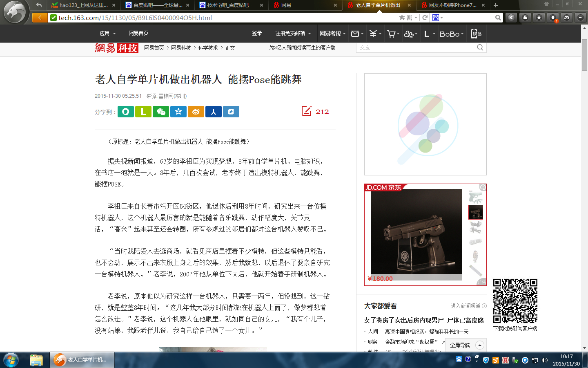Open the 高速中国真相纪实 news link
Viewport: 588px width, 368px height.
tap(427, 332)
